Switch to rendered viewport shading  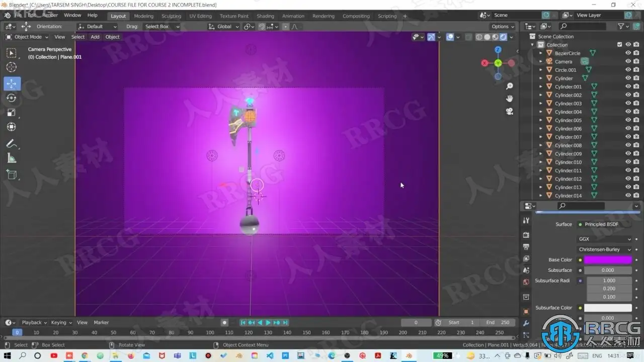503,37
